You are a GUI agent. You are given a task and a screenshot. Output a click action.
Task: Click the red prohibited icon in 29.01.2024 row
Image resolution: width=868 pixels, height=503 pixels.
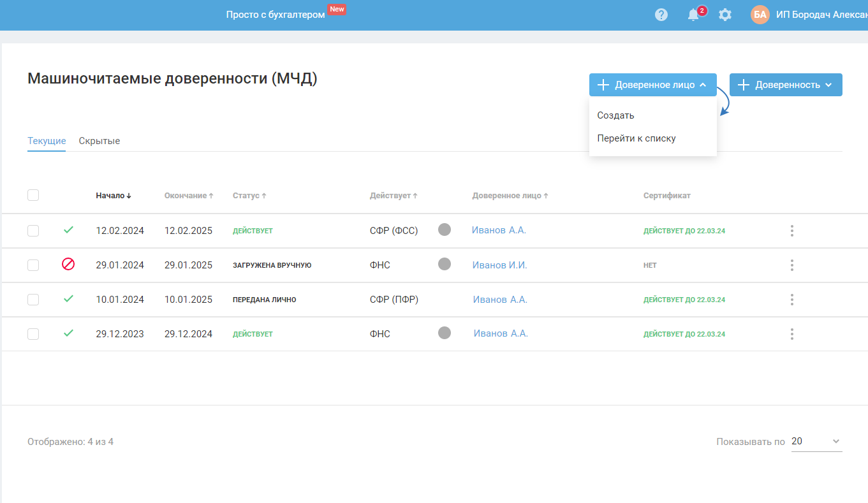click(68, 264)
